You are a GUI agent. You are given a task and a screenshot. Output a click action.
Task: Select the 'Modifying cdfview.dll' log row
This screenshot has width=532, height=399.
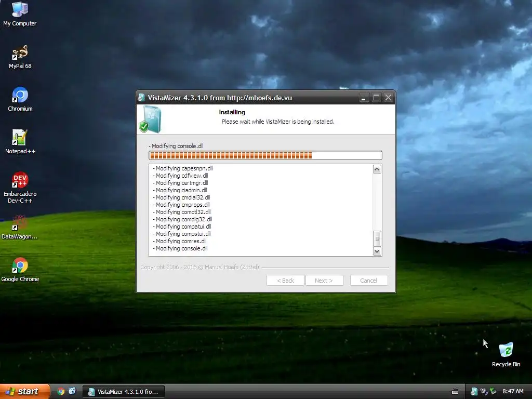point(180,176)
